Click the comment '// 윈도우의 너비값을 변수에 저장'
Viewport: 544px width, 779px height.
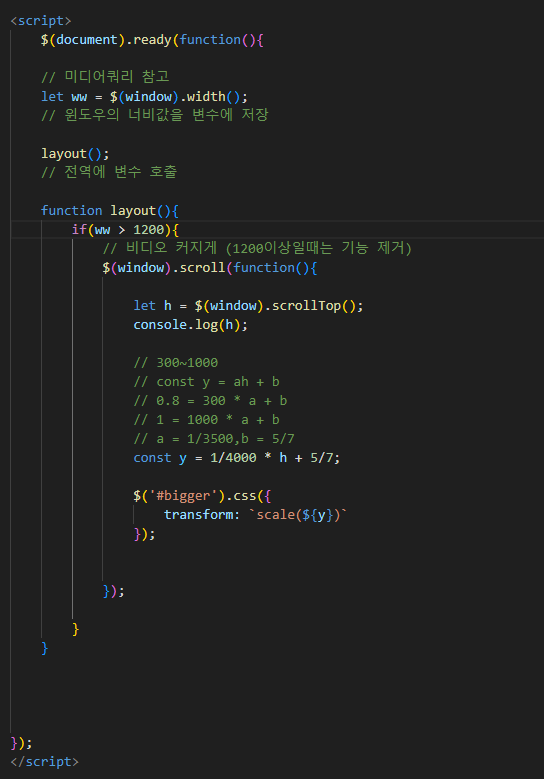155,115
